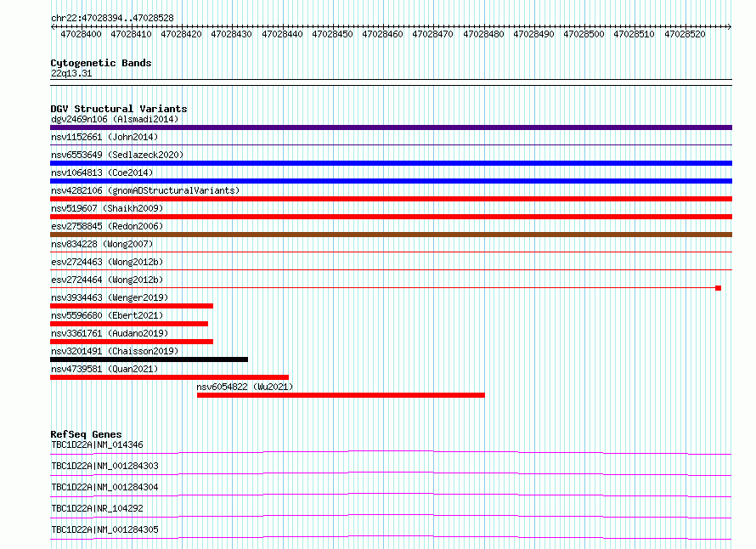
Task: Click the nsv3361761 (Audano2019) label
Action: point(110,333)
